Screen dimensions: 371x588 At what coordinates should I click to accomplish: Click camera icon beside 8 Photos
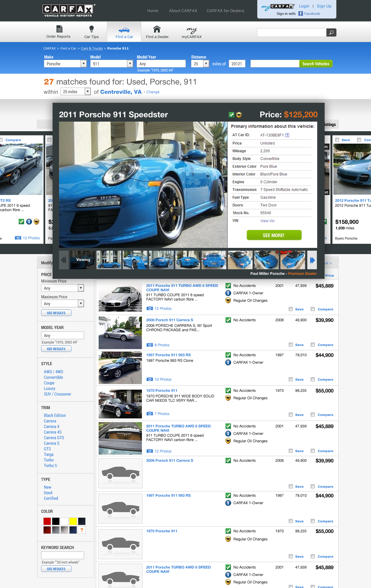[x=150, y=345]
